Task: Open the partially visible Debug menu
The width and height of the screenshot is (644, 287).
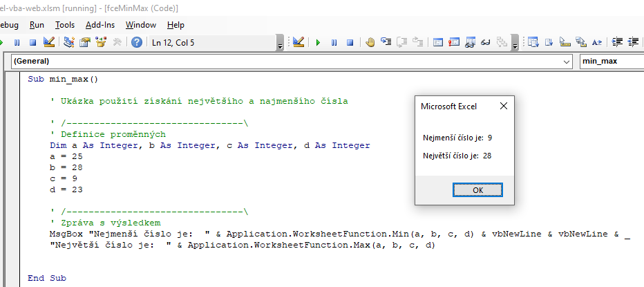Action: [9, 25]
